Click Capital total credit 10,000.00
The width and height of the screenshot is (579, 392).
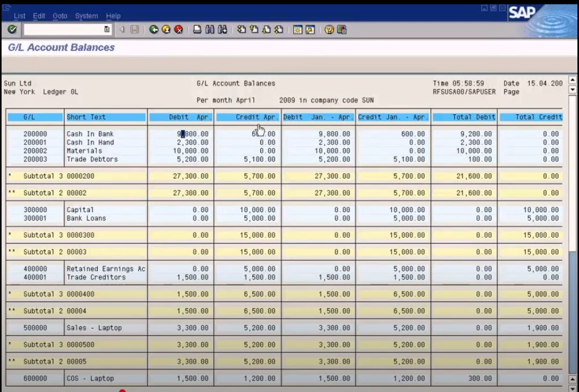[541, 210]
